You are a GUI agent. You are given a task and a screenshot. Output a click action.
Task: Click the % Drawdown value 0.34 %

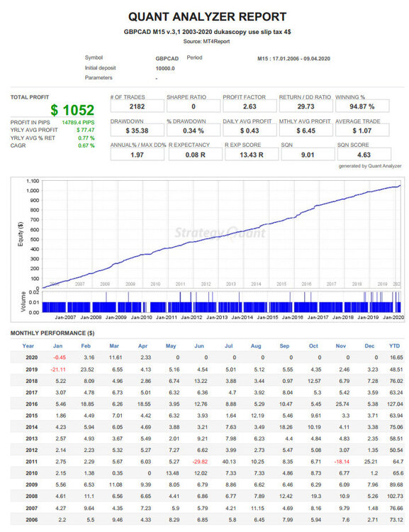pos(194,131)
